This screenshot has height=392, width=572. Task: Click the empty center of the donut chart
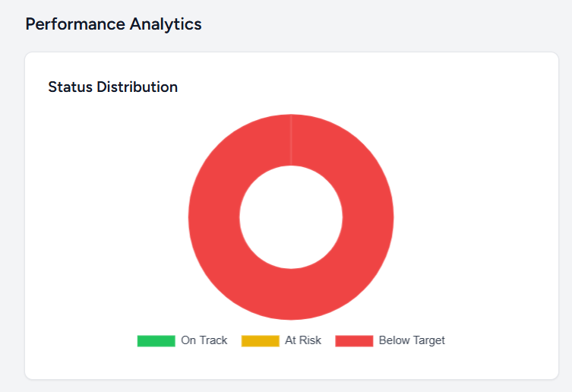291,217
